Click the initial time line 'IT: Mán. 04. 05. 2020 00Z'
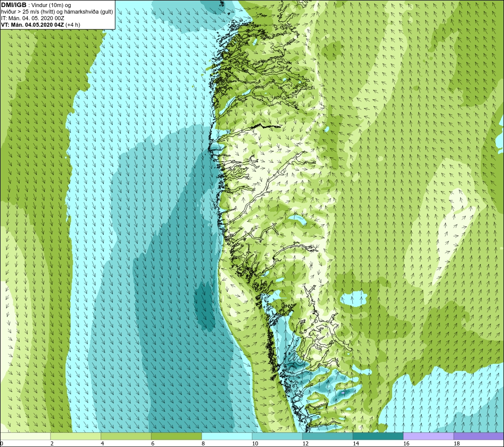Image resolution: width=504 pixels, height=447 pixels. tap(32, 18)
